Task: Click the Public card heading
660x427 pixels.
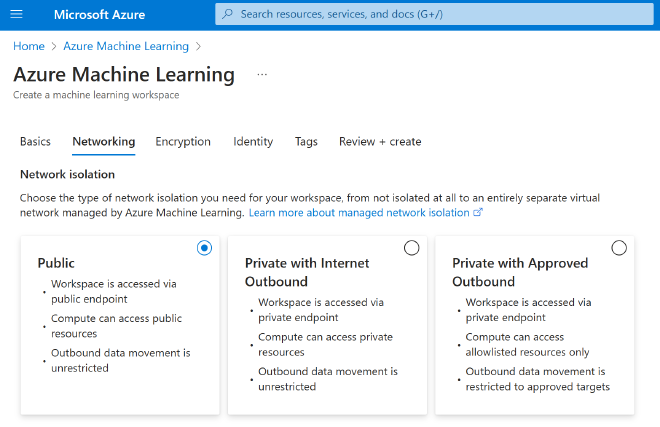Action: 56,263
